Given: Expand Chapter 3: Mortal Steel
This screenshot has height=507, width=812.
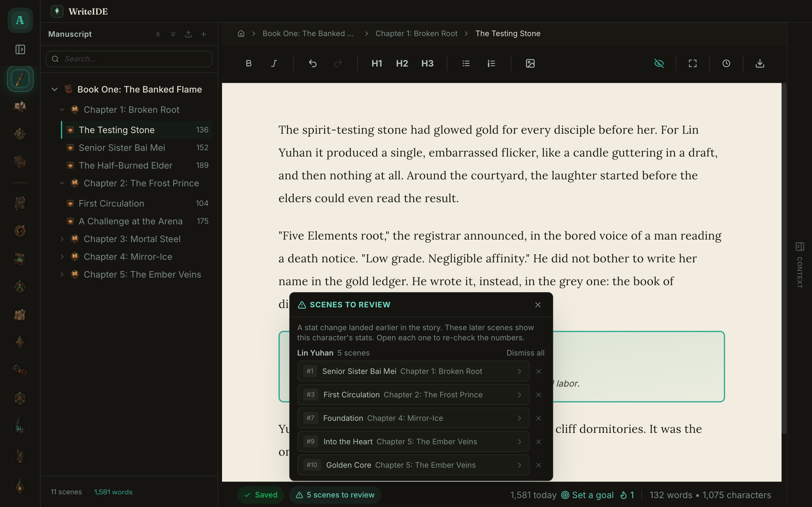Looking at the screenshot, I should tap(62, 239).
